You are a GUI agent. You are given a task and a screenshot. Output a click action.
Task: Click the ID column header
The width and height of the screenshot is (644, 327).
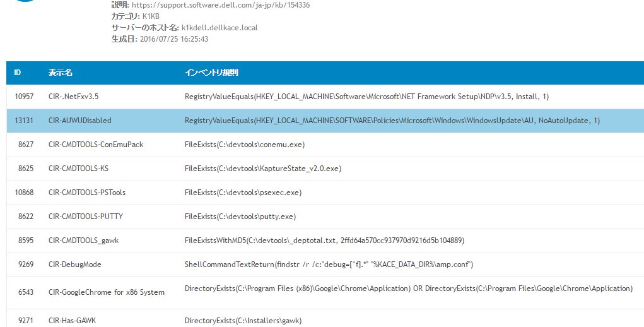coord(17,73)
